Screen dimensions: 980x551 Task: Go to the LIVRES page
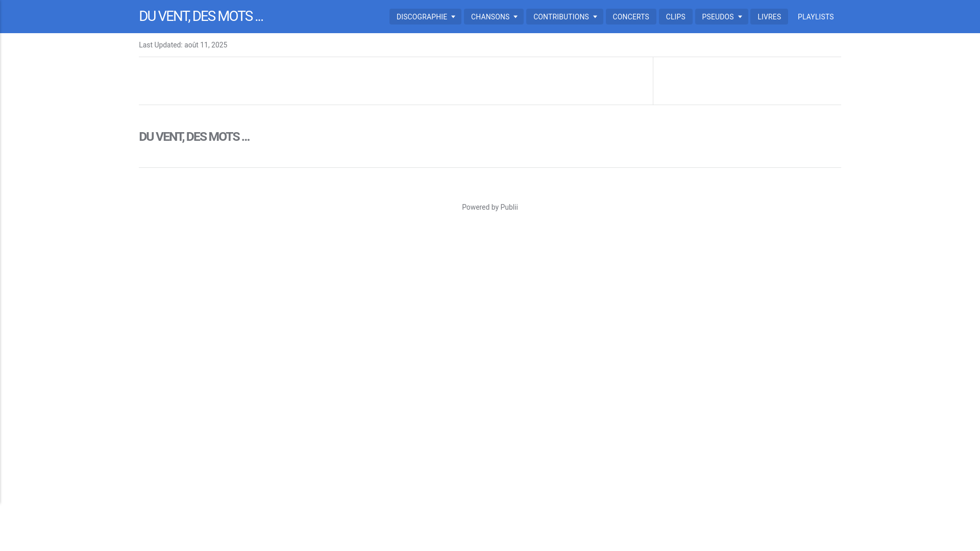pyautogui.click(x=769, y=17)
